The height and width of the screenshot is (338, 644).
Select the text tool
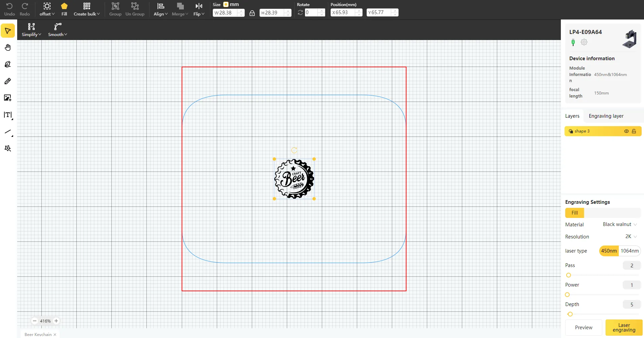[8, 115]
